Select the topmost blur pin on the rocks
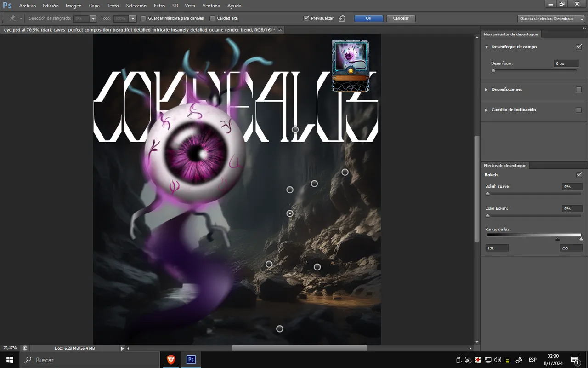This screenshot has height=368, width=588. (x=345, y=172)
